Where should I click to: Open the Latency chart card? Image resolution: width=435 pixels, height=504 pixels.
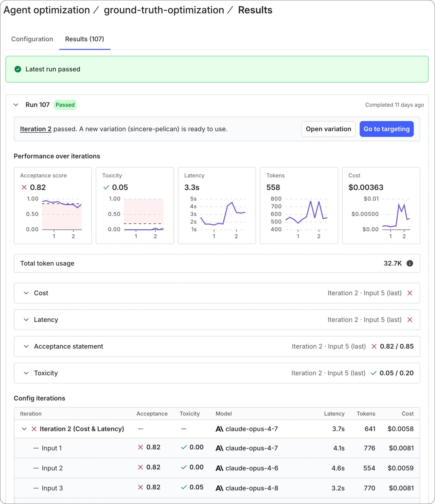pyautogui.click(x=217, y=206)
